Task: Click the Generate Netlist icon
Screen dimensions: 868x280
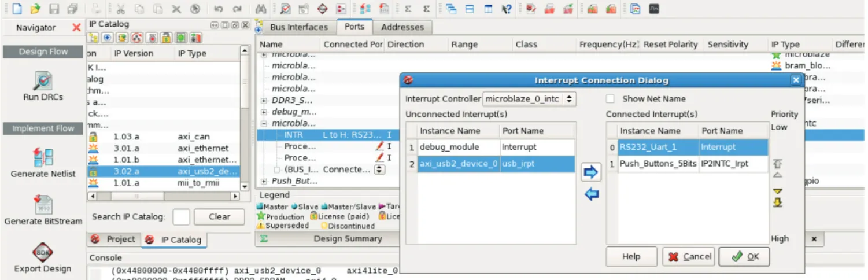Action: tap(43, 157)
